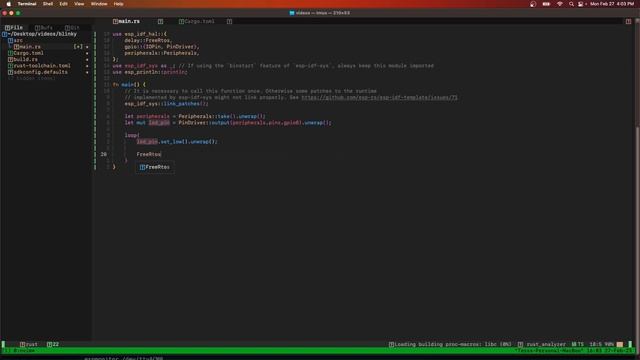
Task: Click led_pin variable in the let mut line
Action: pyautogui.click(x=159, y=122)
